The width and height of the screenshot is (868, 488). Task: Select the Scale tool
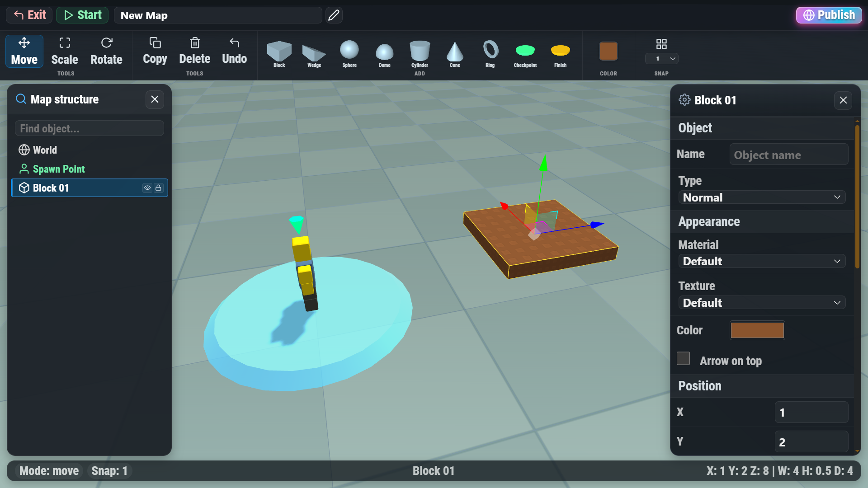pos(64,51)
